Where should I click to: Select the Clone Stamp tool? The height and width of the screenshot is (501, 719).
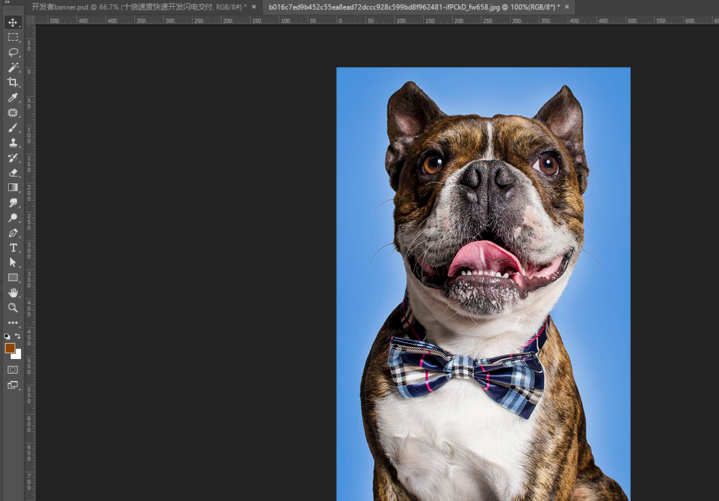click(13, 142)
